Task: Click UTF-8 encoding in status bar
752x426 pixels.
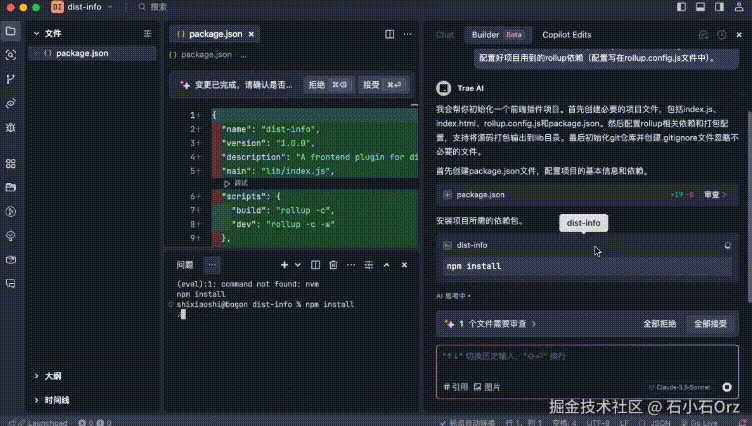Action: 598,423
